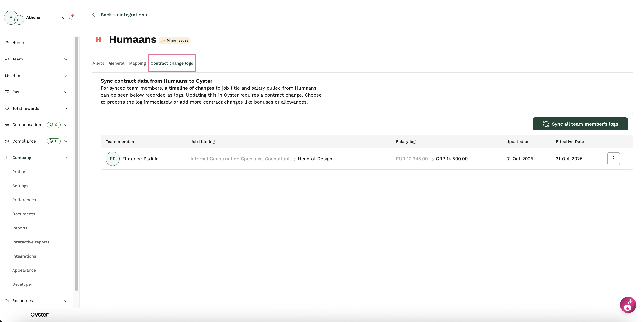Click the Resources folder icon

tap(7, 300)
